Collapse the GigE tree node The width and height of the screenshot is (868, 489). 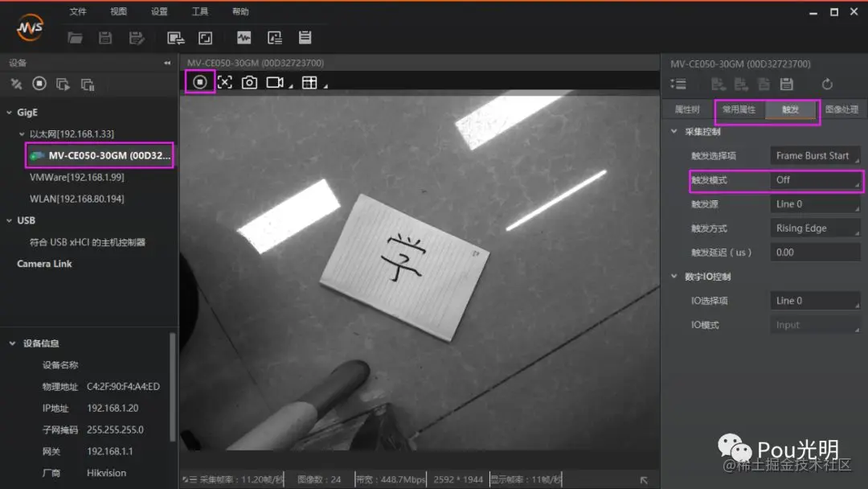pyautogui.click(x=9, y=113)
